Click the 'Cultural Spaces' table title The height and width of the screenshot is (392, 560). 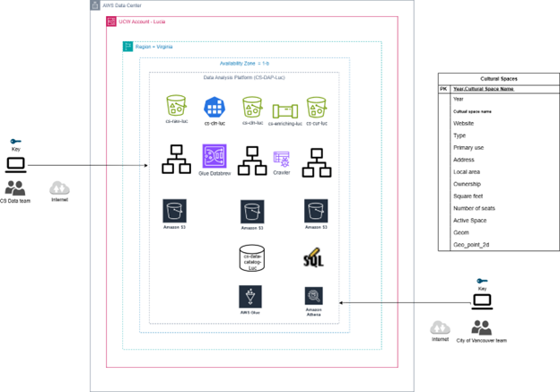499,79
